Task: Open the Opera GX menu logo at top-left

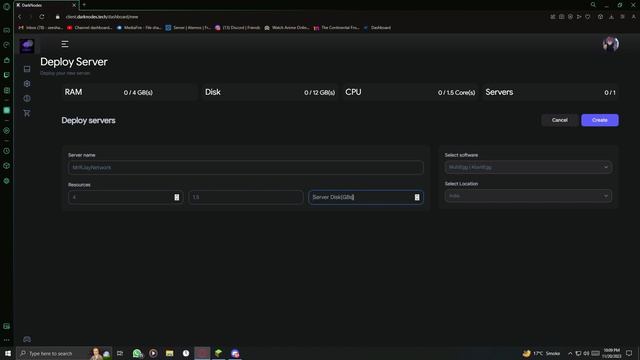Action: tap(7, 6)
